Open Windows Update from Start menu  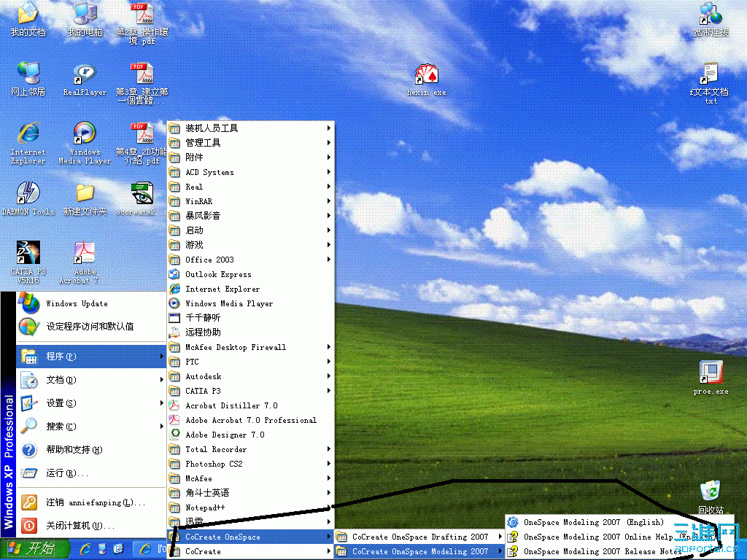pyautogui.click(x=91, y=303)
